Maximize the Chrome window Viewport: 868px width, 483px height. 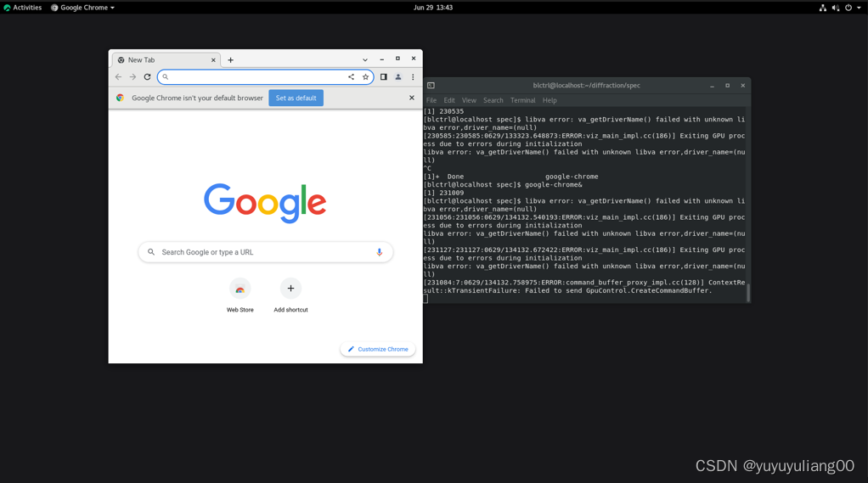point(397,58)
